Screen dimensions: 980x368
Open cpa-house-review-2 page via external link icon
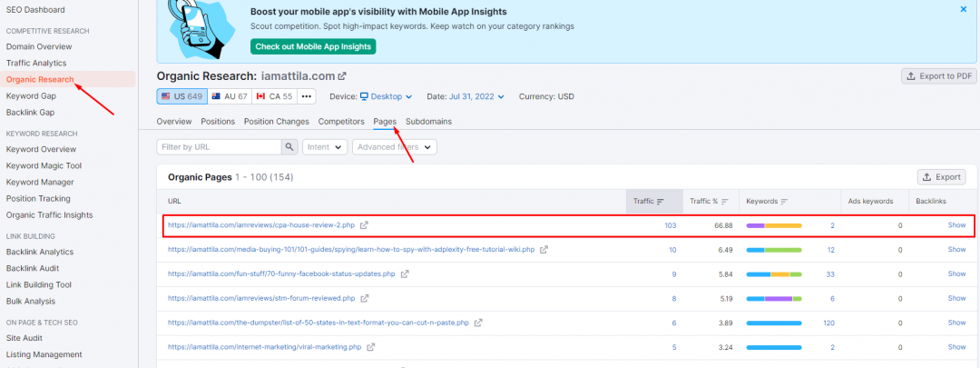click(x=364, y=225)
